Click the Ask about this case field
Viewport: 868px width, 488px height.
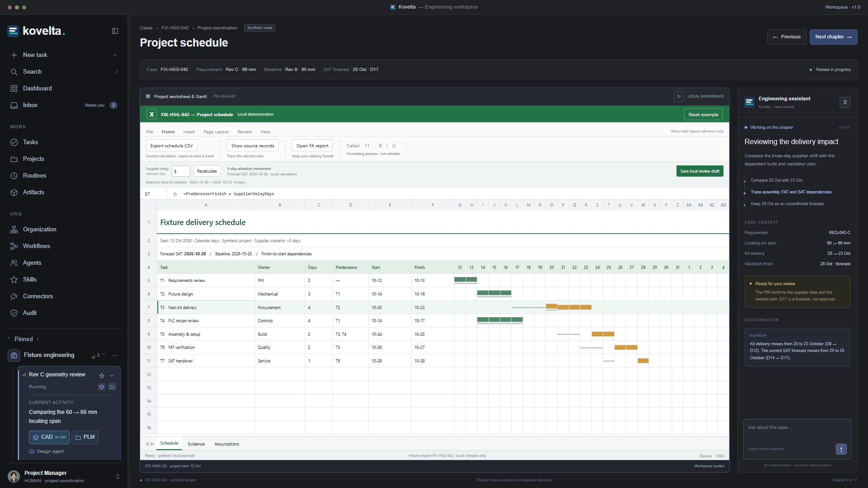[797, 427]
